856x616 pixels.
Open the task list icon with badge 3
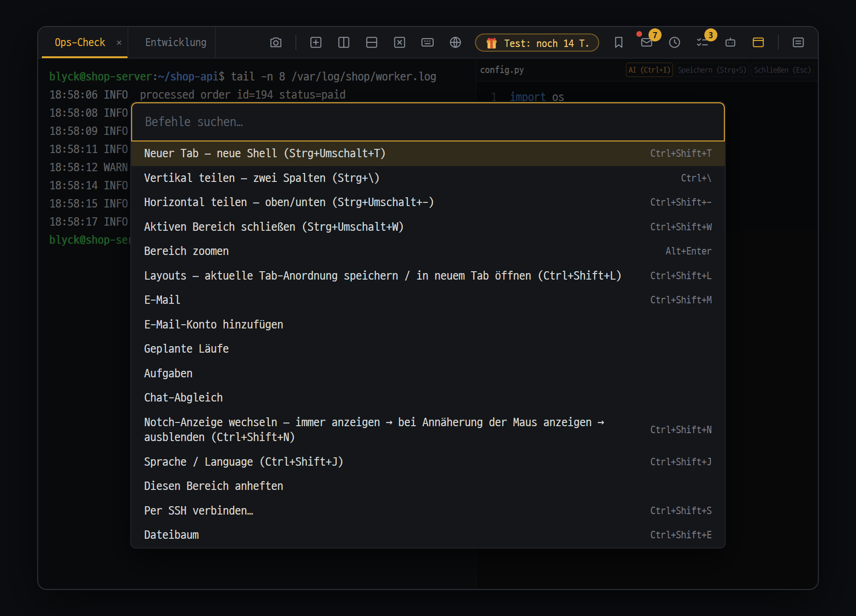pos(702,43)
